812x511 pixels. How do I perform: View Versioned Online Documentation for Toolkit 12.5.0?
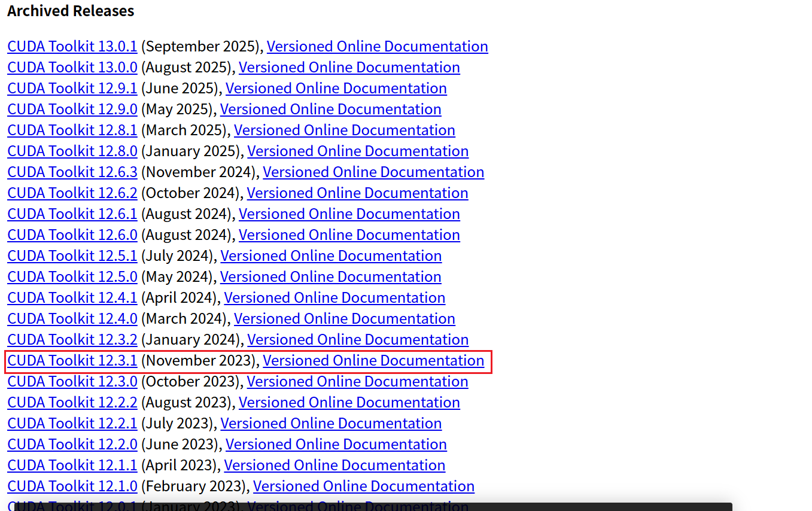click(331, 276)
